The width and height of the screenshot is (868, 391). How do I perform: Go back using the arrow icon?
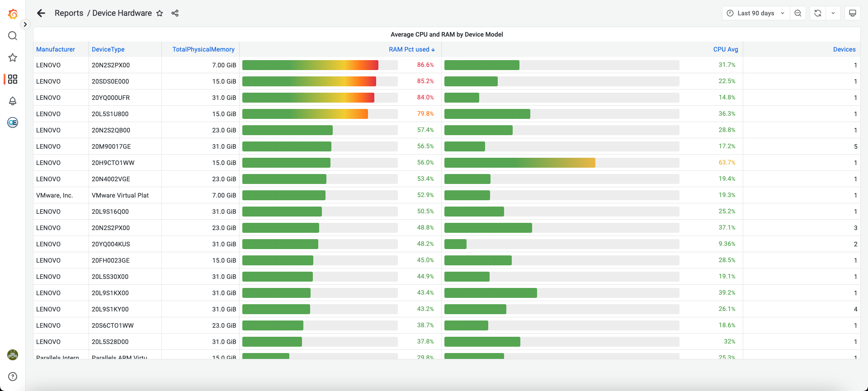click(41, 13)
